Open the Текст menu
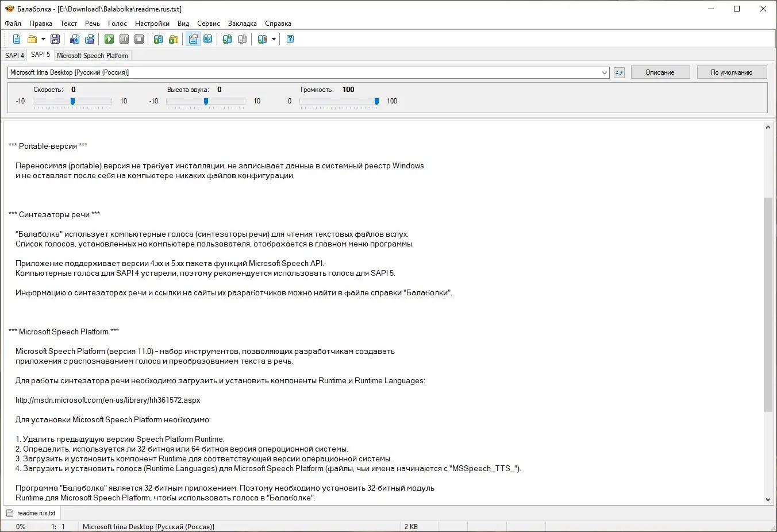Image resolution: width=777 pixels, height=532 pixels. (x=69, y=24)
